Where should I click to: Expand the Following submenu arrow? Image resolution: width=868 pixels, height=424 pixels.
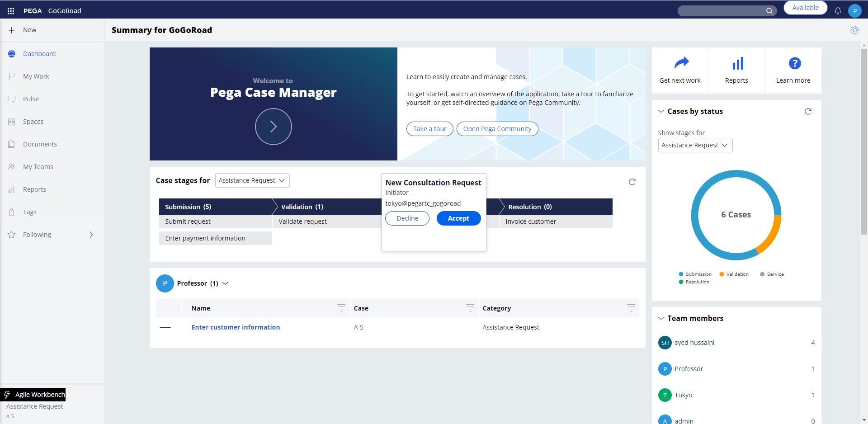(x=91, y=235)
